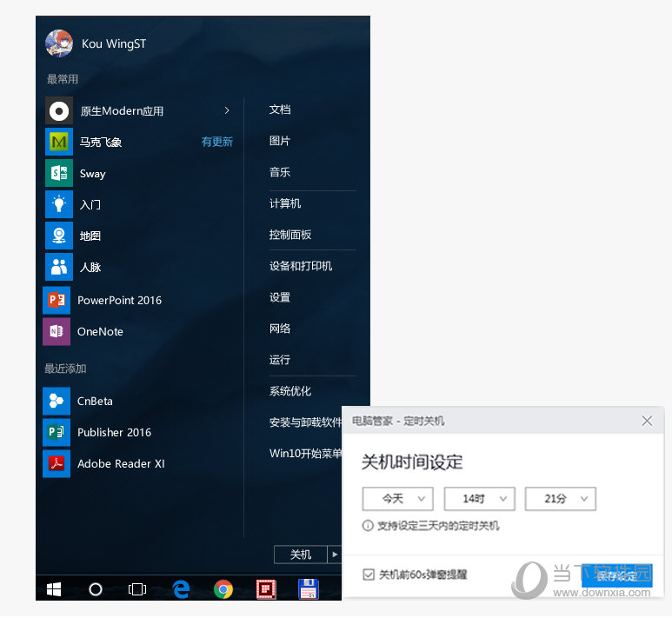The height and width of the screenshot is (618, 672).
Task: Launch Microsoft Edge from the taskbar
Action: tap(181, 588)
